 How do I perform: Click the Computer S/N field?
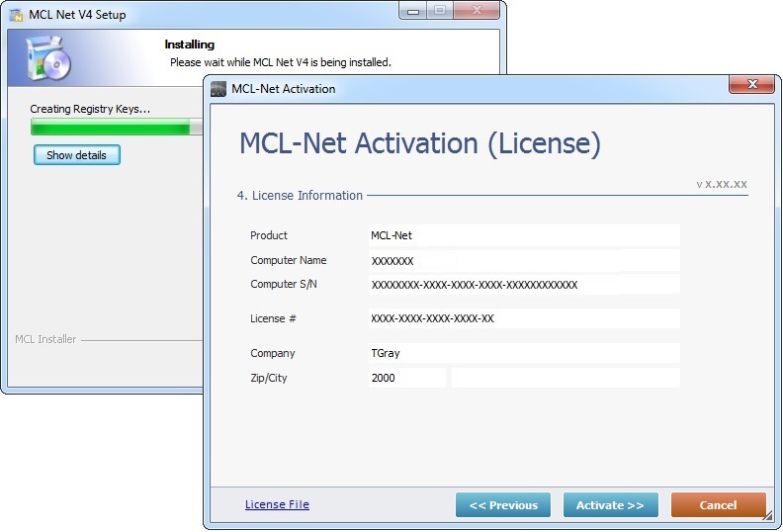tap(524, 284)
